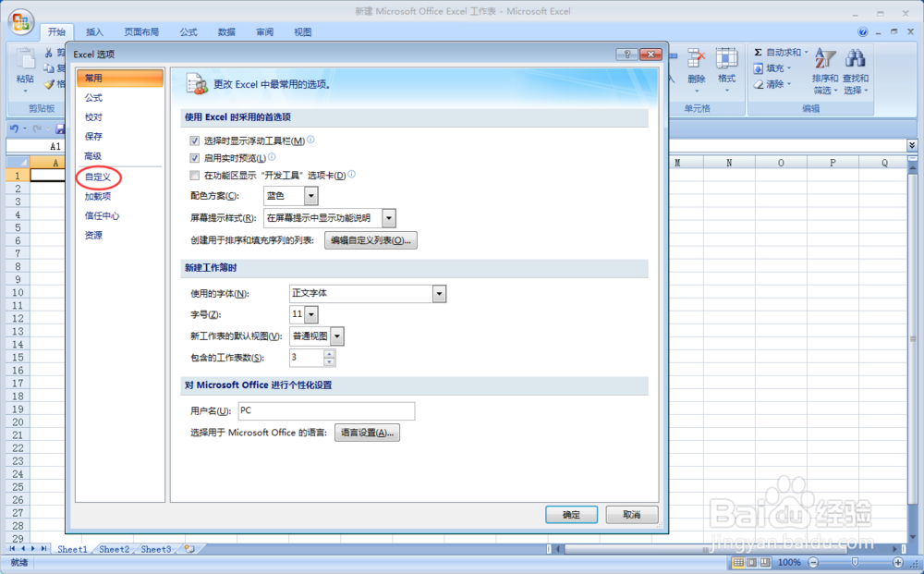The image size is (924, 574).
Task: Switch to Page Layout view icon
Action: coord(751,562)
